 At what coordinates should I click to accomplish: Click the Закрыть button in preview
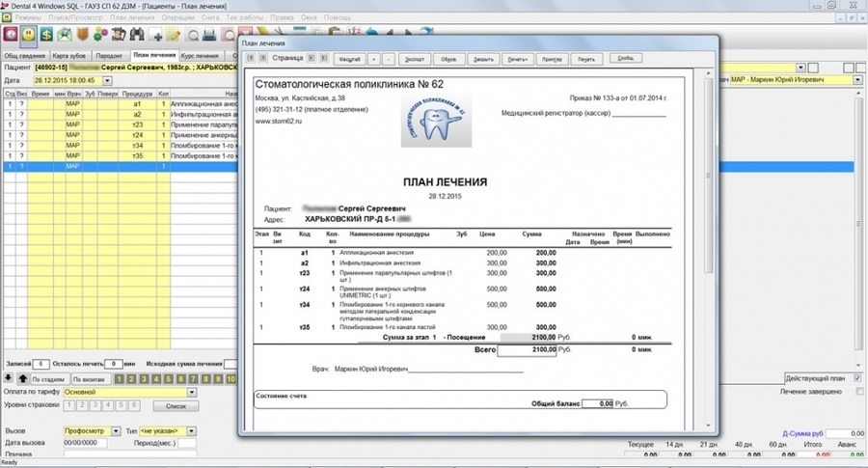[483, 59]
